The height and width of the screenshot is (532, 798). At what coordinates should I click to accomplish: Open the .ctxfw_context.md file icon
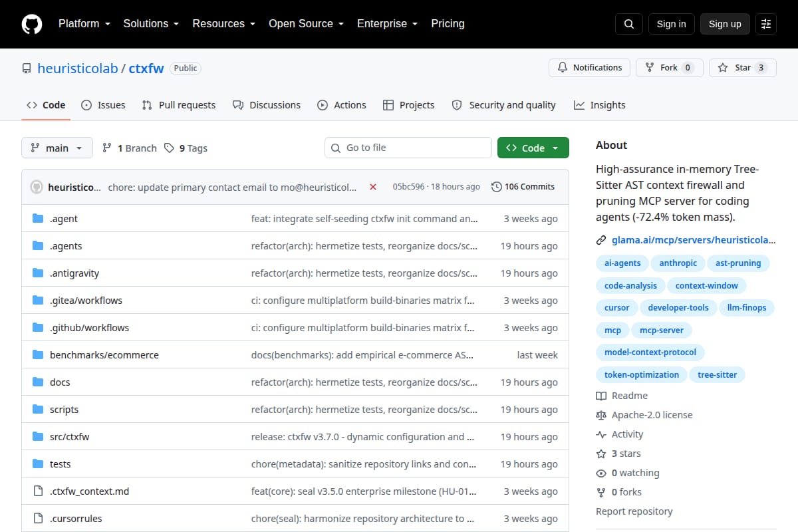(x=38, y=491)
